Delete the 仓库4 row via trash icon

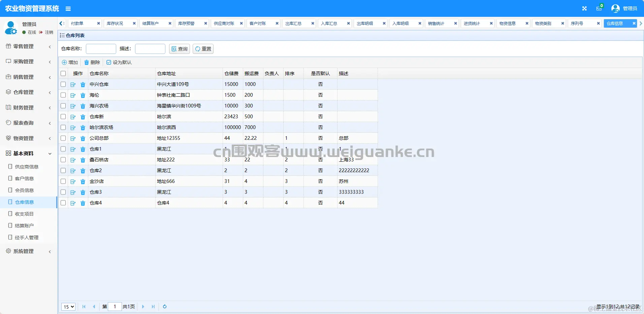point(83,203)
